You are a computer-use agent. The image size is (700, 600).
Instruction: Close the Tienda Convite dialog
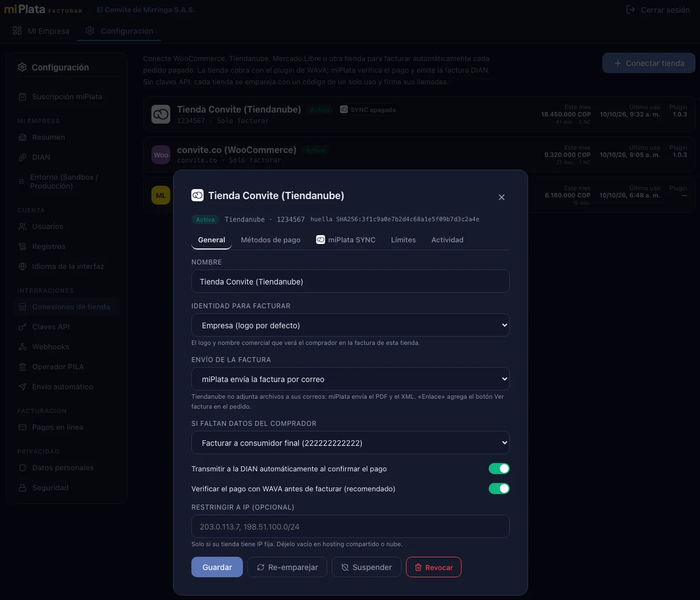click(x=501, y=197)
